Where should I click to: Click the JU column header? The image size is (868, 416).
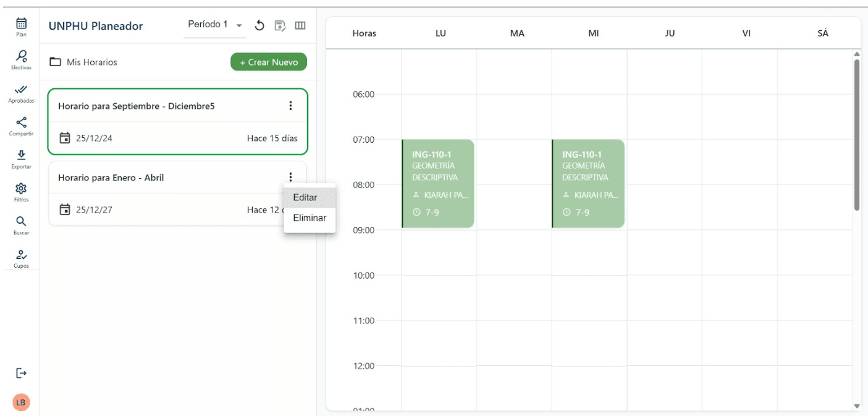(x=670, y=33)
